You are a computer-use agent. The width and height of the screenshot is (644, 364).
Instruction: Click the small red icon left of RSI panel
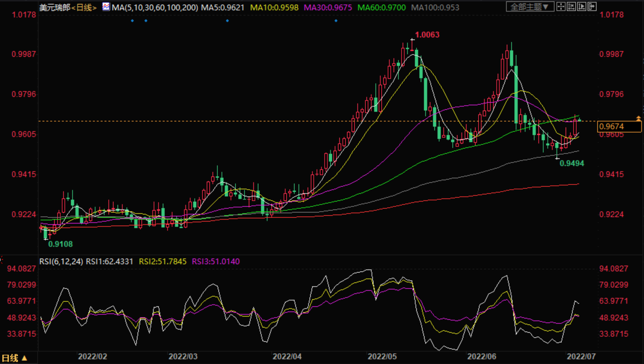2,260
